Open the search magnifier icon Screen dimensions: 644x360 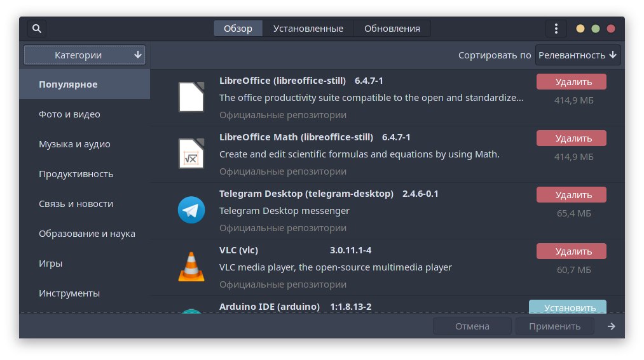point(36,29)
